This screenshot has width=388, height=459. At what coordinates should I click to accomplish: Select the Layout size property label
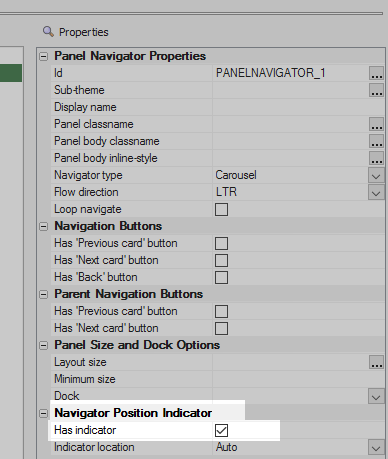[x=80, y=362]
